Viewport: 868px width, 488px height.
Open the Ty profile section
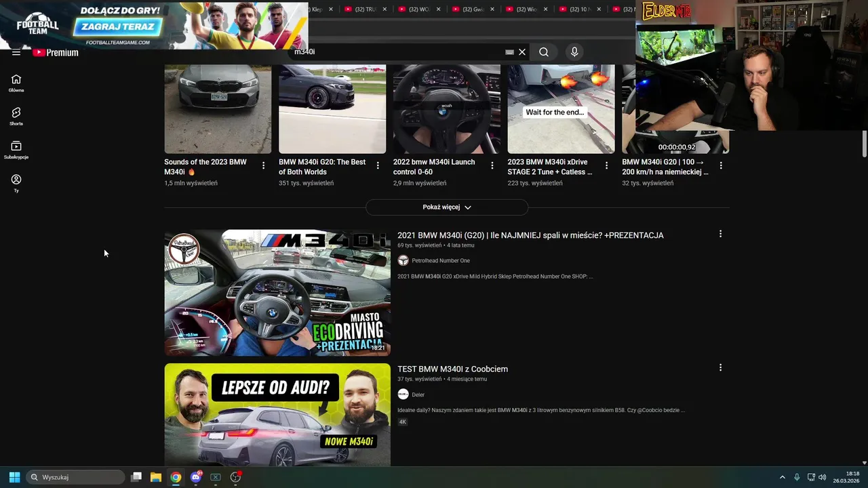16,183
